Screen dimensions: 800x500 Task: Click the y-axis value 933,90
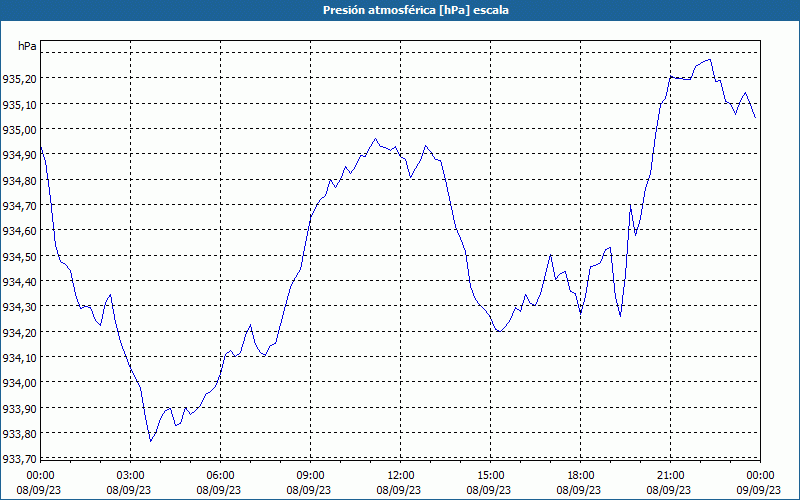(x=19, y=408)
